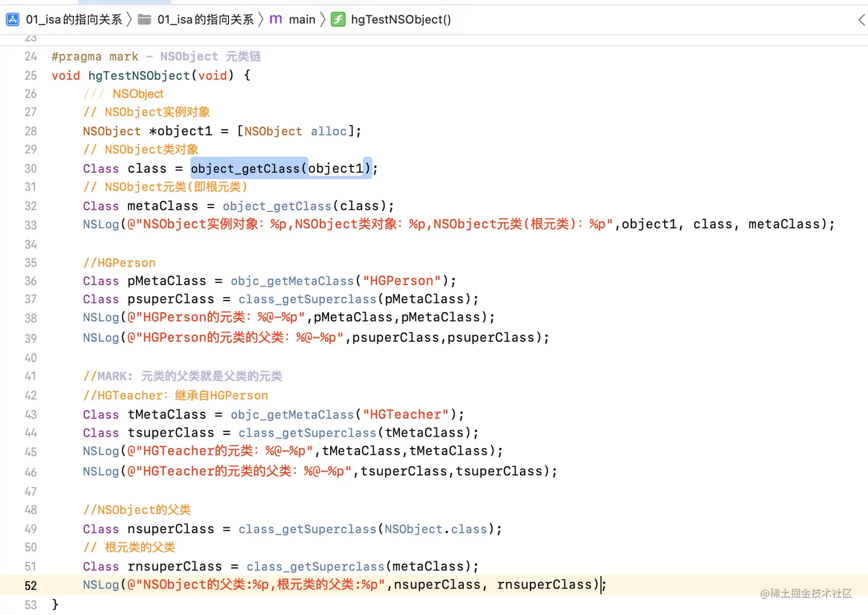Click the Xcode project icon in the breadcrumb

13,20
